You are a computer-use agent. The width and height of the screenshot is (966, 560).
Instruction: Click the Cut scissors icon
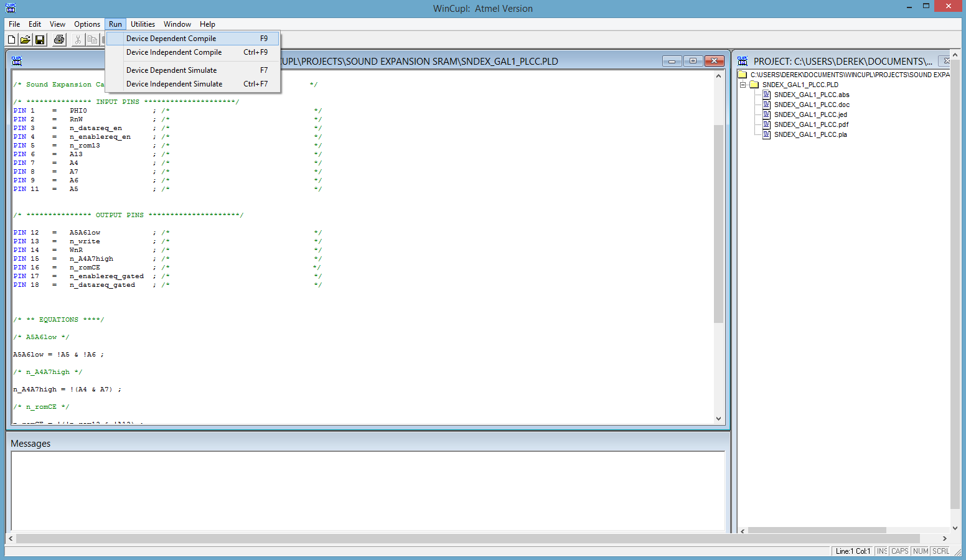click(x=78, y=40)
